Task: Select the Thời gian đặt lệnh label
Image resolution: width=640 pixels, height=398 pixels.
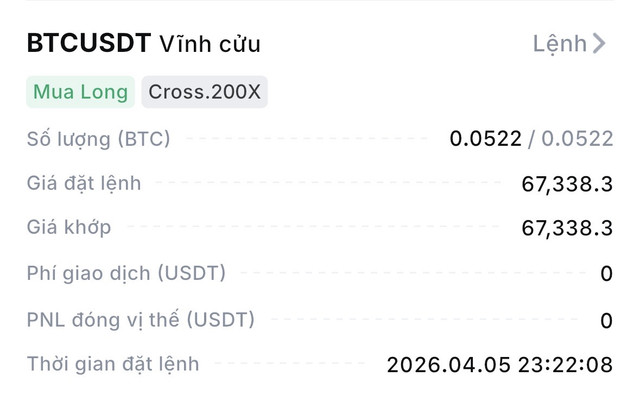Action: point(113,364)
